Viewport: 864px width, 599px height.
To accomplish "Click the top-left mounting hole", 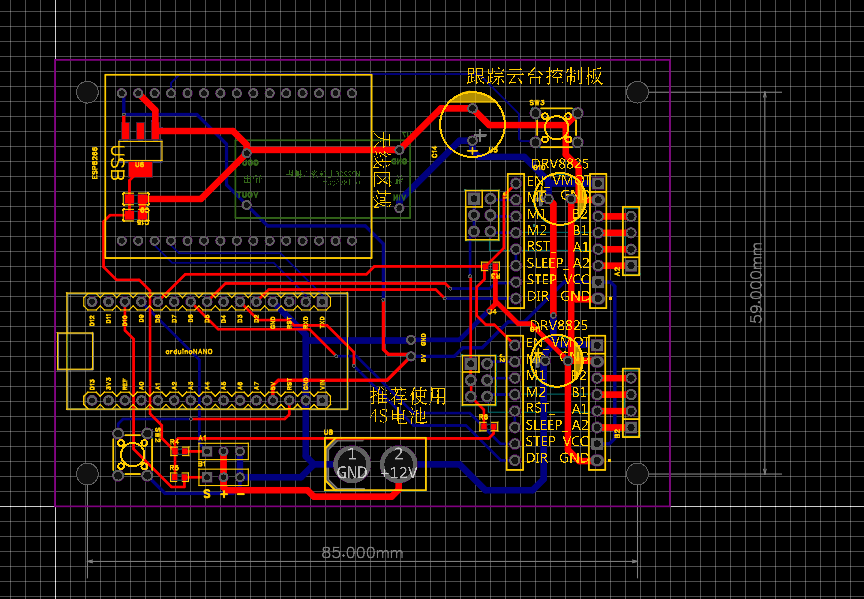I will tap(87, 92).
